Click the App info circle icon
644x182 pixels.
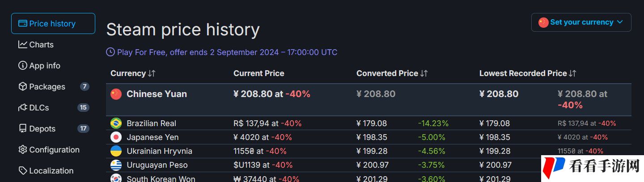22,66
